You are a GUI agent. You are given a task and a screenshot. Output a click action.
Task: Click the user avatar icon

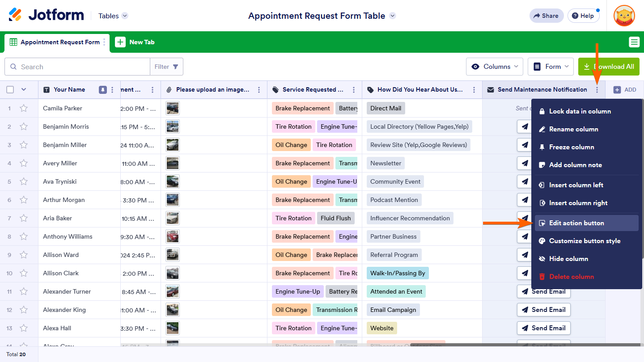tap(624, 16)
